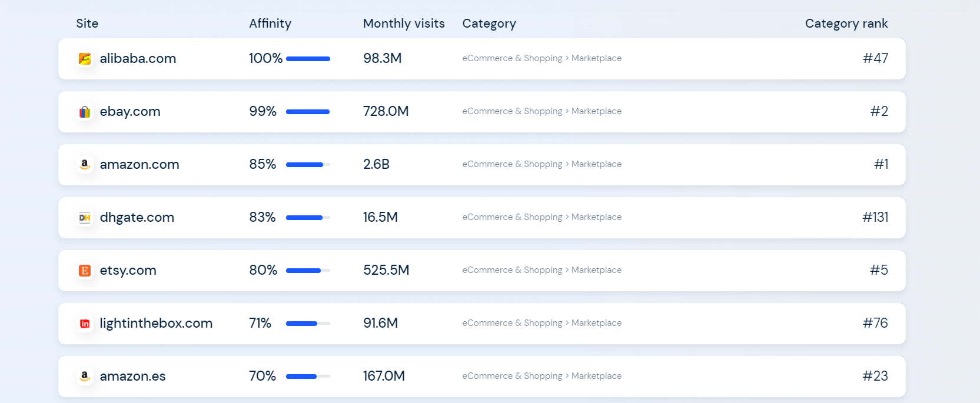Select the 91.6M monthly visits value
The height and width of the screenshot is (403, 980).
pos(381,323)
